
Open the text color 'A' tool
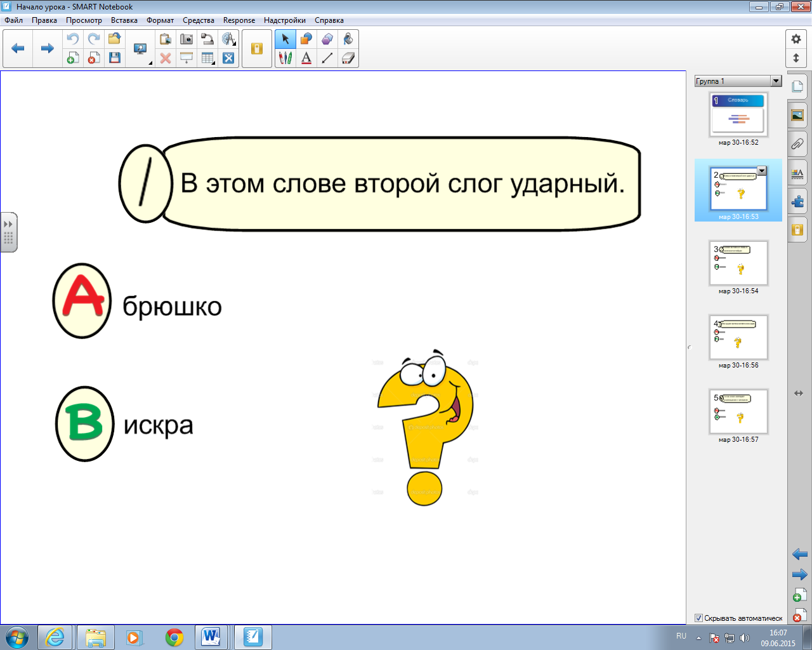click(306, 58)
